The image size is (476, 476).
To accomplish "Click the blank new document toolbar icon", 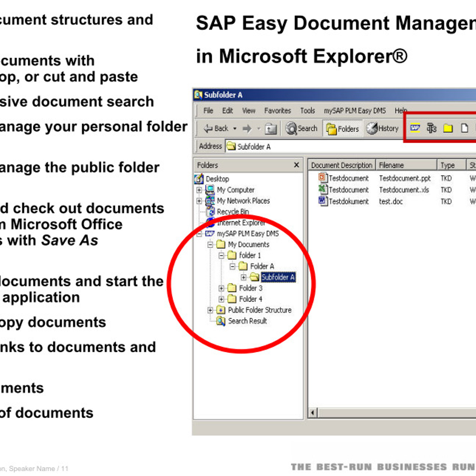I will pyautogui.click(x=464, y=128).
